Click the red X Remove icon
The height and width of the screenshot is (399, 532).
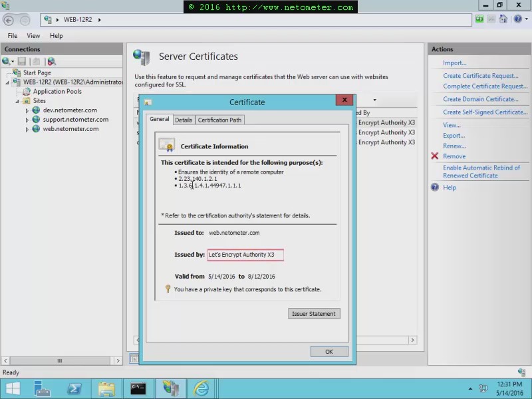point(435,156)
